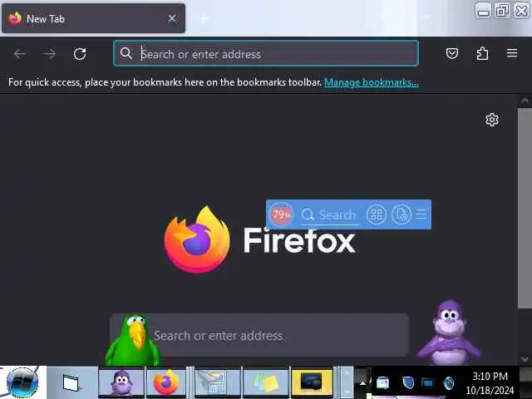Open a new tab with the plus button
This screenshot has height=399, width=532.
pyautogui.click(x=204, y=18)
